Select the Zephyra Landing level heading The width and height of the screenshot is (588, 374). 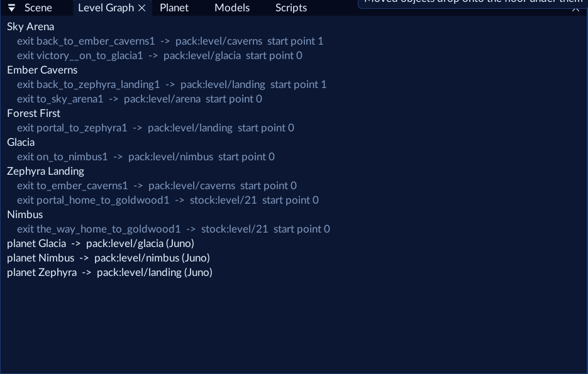pos(45,171)
